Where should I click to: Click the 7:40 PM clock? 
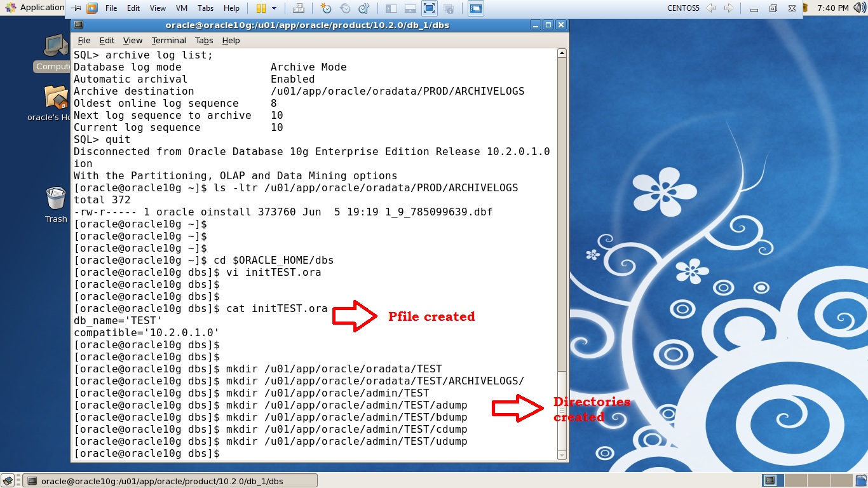tap(833, 8)
